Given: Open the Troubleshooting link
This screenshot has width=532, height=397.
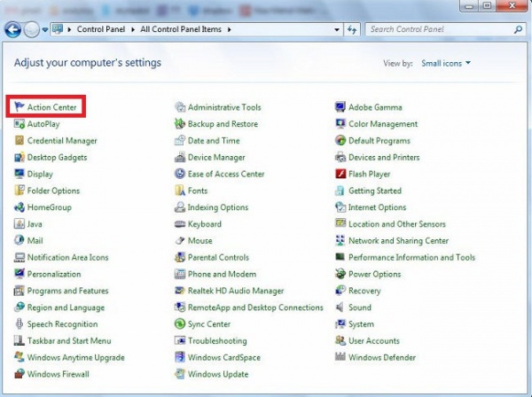Looking at the screenshot, I should click(x=217, y=340).
